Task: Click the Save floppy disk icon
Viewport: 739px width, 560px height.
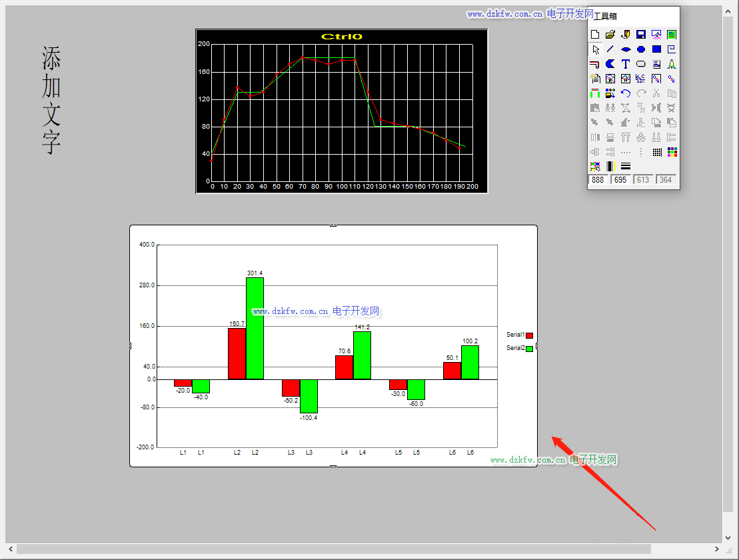Action: coord(641,35)
